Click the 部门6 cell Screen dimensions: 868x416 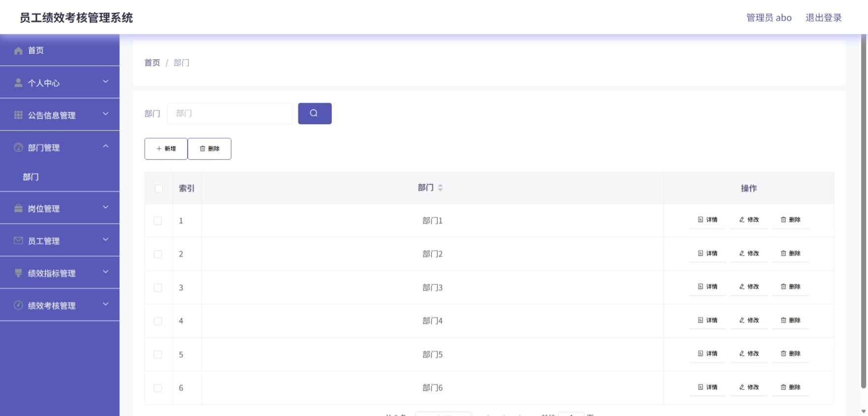432,388
